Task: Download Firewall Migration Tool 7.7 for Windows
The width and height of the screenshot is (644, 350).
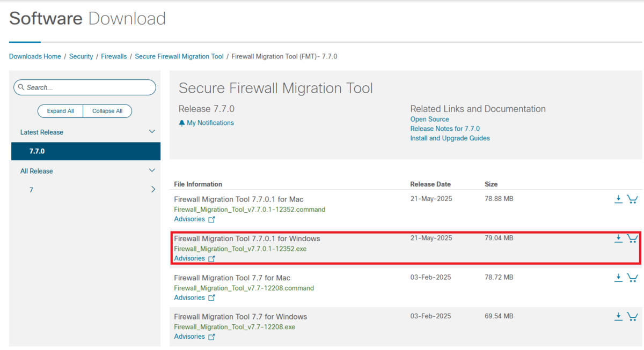Action: [x=618, y=317]
